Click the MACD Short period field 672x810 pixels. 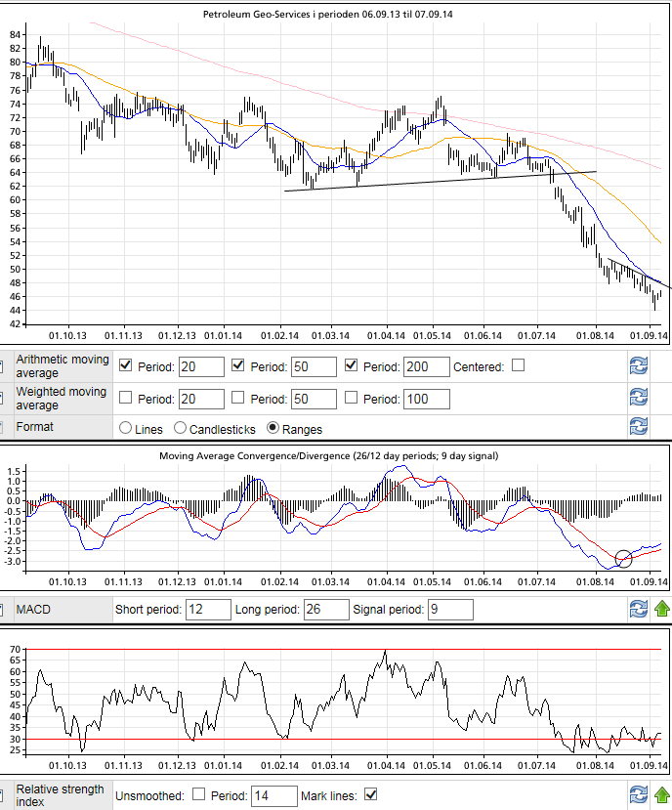tap(207, 610)
